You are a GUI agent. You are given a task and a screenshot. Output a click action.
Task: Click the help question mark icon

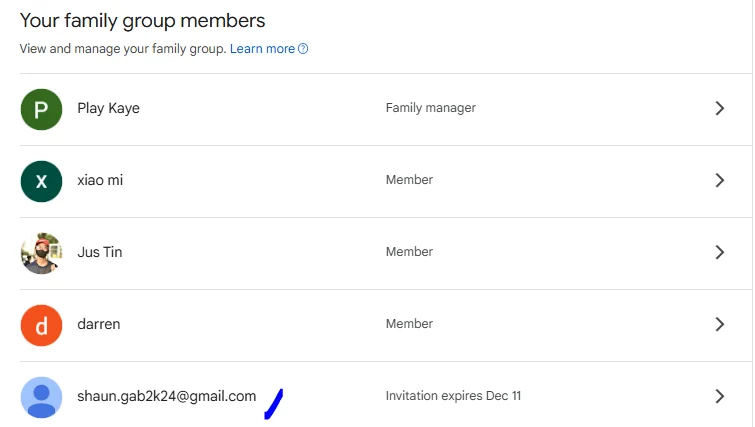coord(303,49)
